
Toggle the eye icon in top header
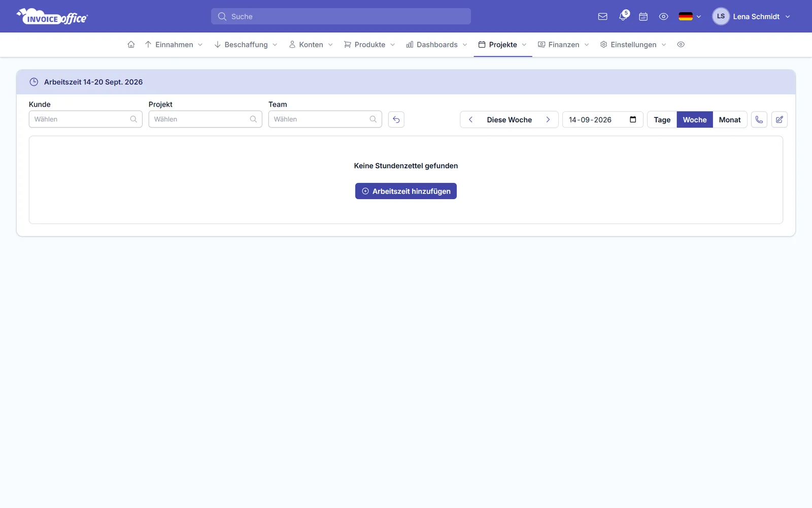coord(663,16)
